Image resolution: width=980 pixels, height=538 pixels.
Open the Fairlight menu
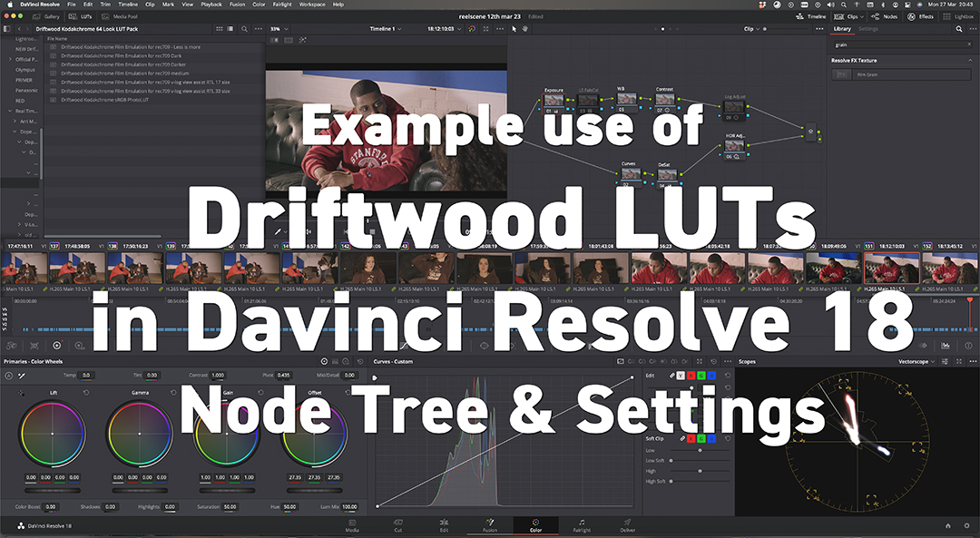[282, 5]
